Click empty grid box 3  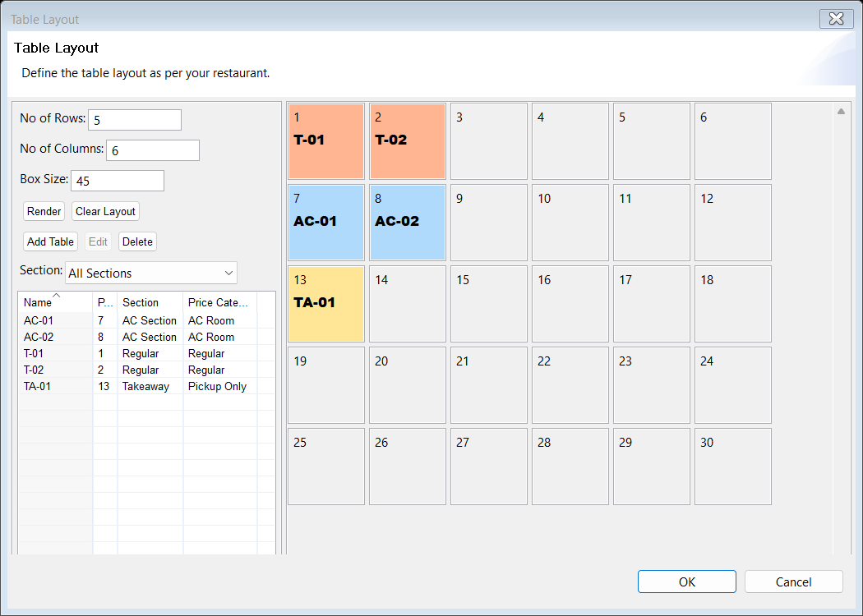click(x=489, y=141)
